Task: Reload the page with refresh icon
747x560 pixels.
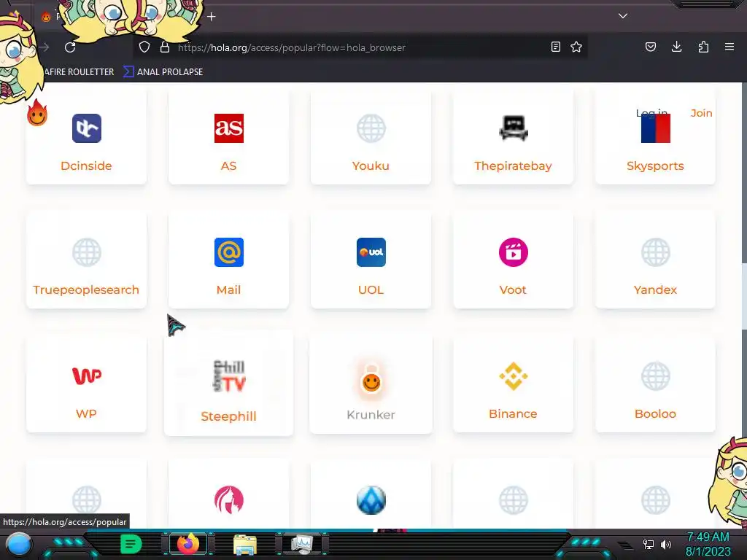Action: 70,47
